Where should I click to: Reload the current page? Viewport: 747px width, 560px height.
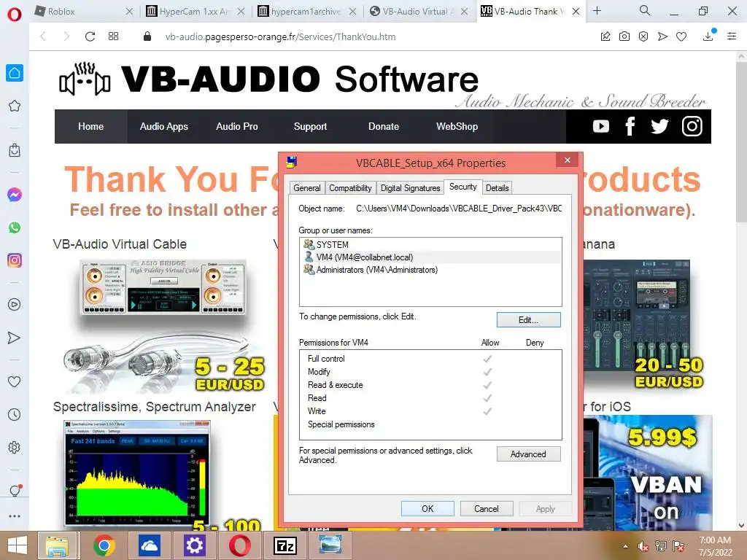pyautogui.click(x=90, y=36)
